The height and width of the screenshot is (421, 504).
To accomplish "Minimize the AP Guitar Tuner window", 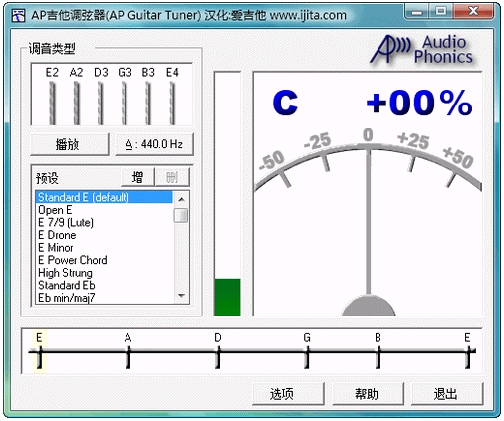I will (417, 12).
